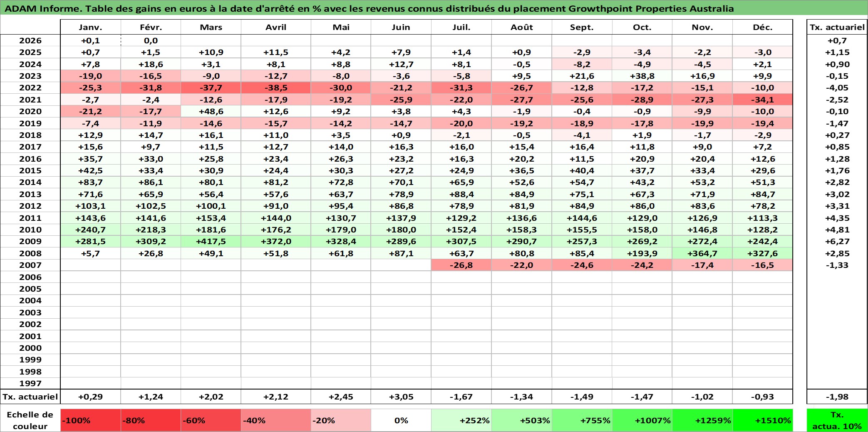Select cell -1,98 overall actuarial rate
This screenshot has width=868, height=432.
[837, 397]
